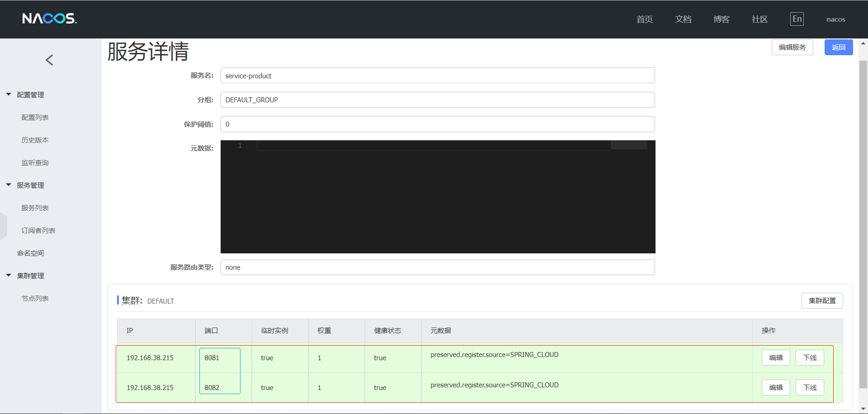
Task: Click the 保护阈值 input field
Action: tap(438, 124)
